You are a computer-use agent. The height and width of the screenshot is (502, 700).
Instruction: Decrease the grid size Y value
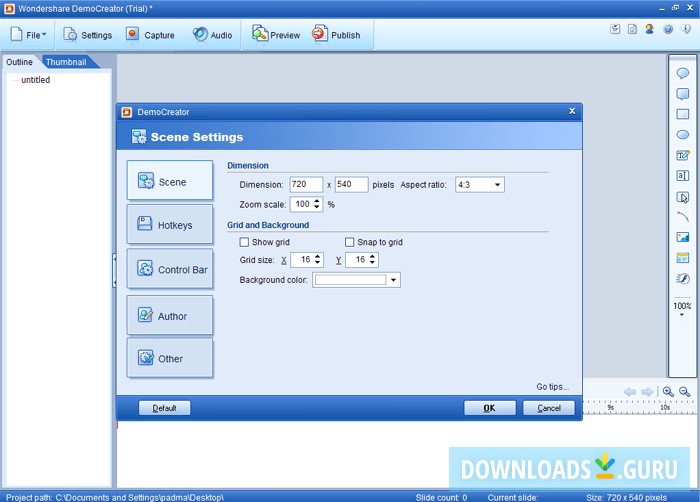372,263
